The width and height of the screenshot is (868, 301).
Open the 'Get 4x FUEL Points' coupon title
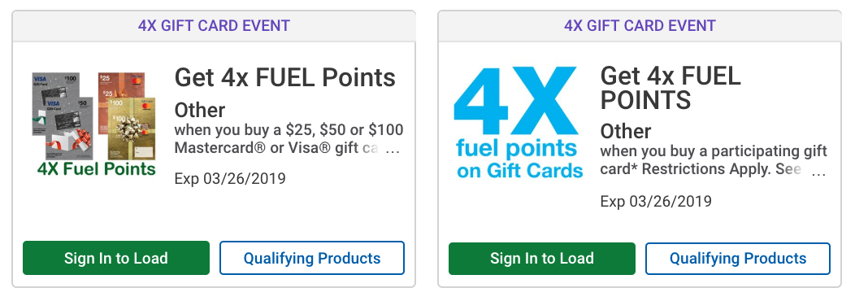pos(285,77)
